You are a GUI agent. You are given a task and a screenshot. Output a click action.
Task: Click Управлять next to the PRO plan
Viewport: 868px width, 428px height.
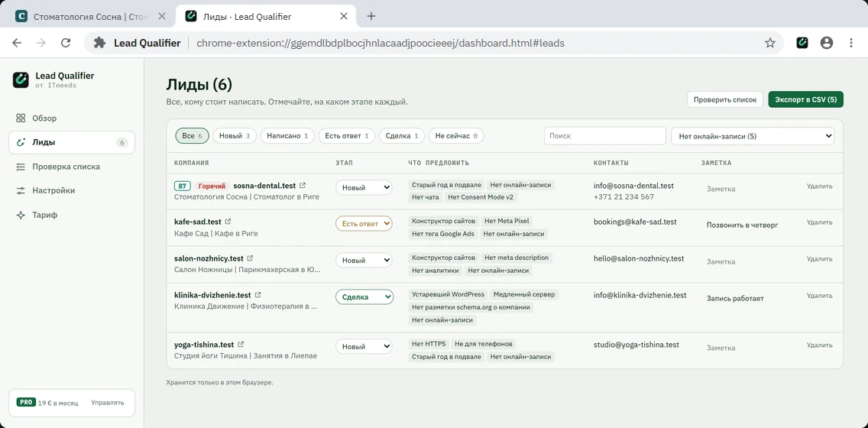108,403
